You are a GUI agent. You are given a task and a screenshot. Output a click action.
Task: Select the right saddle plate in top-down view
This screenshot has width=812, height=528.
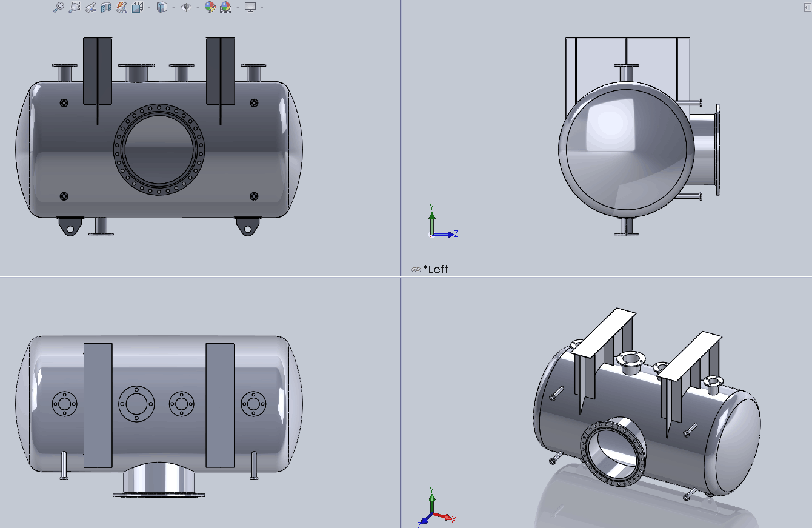click(x=220, y=405)
